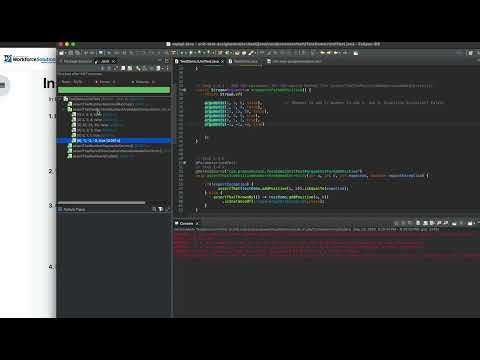Click the Errors counter label

click(105, 82)
